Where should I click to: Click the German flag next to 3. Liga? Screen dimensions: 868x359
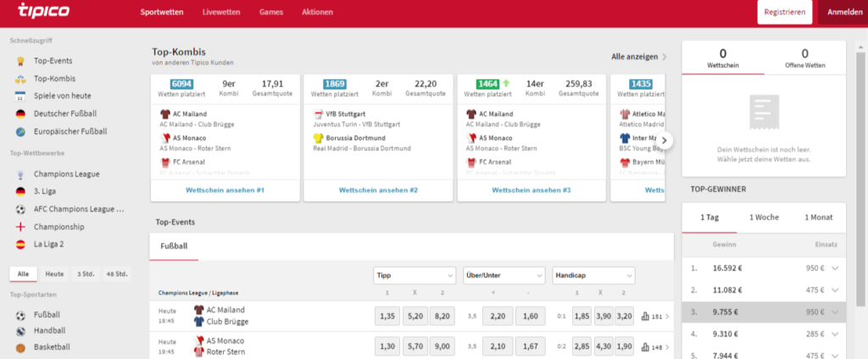click(20, 191)
